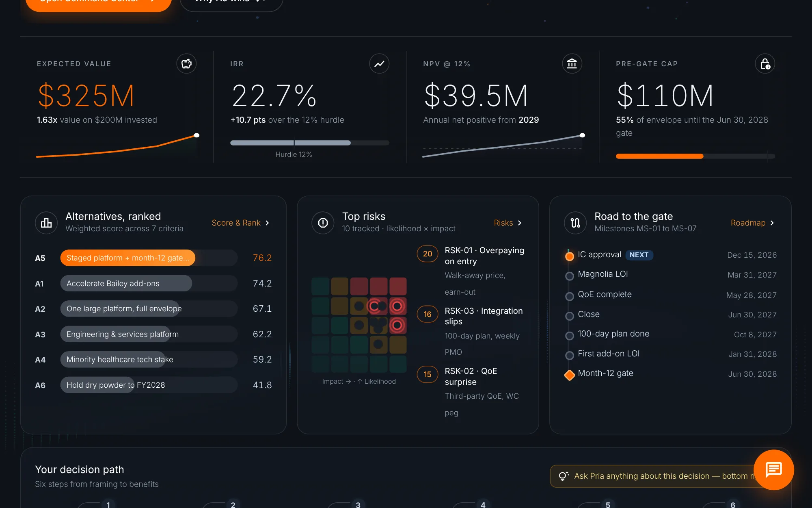Click RSK-01 Overpaying on entry title
Viewport: 812px width, 508px height.
pyautogui.click(x=484, y=256)
